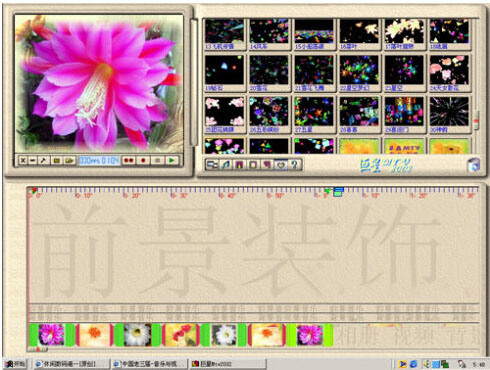Stop preview with the gray square button
Screen dimensions: 490x370
158,160
